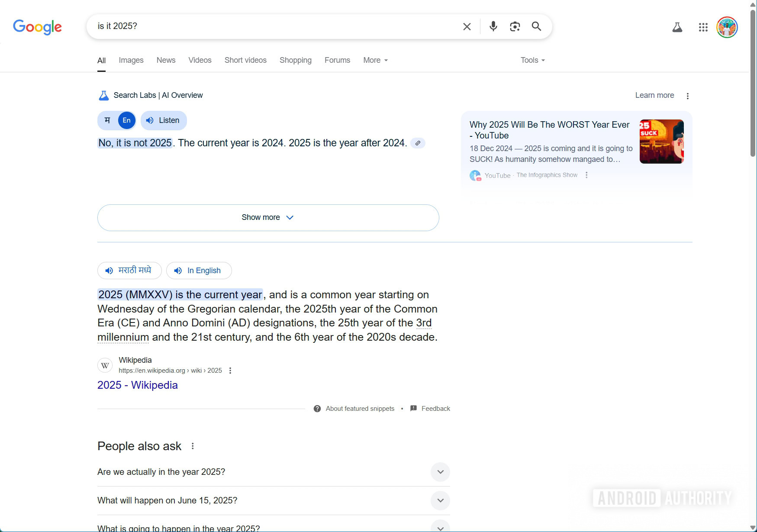Image resolution: width=757 pixels, height=532 pixels.
Task: Click the magnifying glass search icon
Action: click(536, 26)
